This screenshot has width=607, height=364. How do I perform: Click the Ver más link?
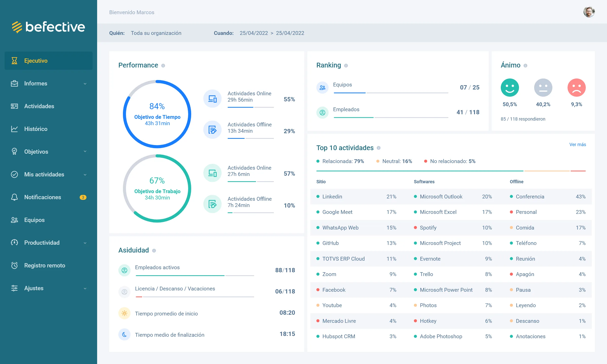[x=577, y=145]
